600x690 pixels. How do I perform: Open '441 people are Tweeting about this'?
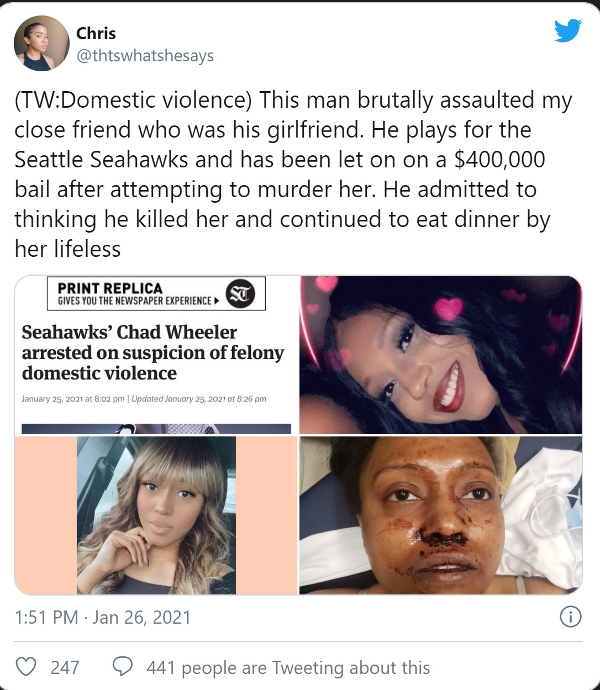tap(288, 668)
